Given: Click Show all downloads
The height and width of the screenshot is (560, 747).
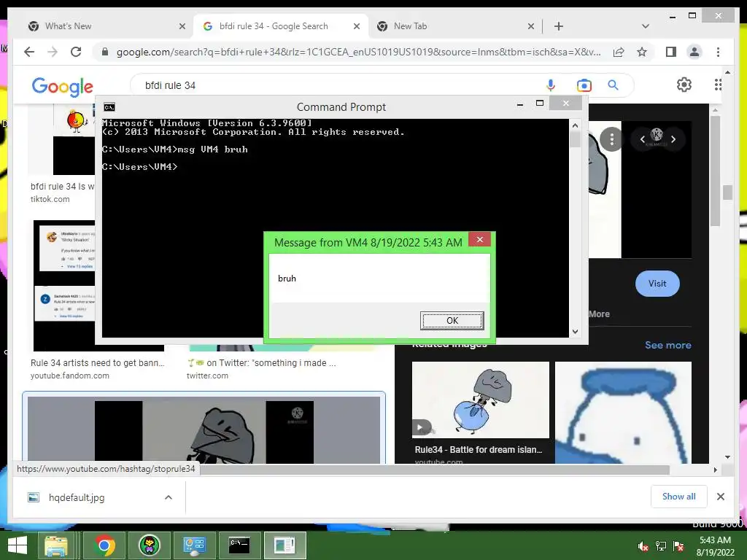Looking at the screenshot, I should (x=679, y=497).
